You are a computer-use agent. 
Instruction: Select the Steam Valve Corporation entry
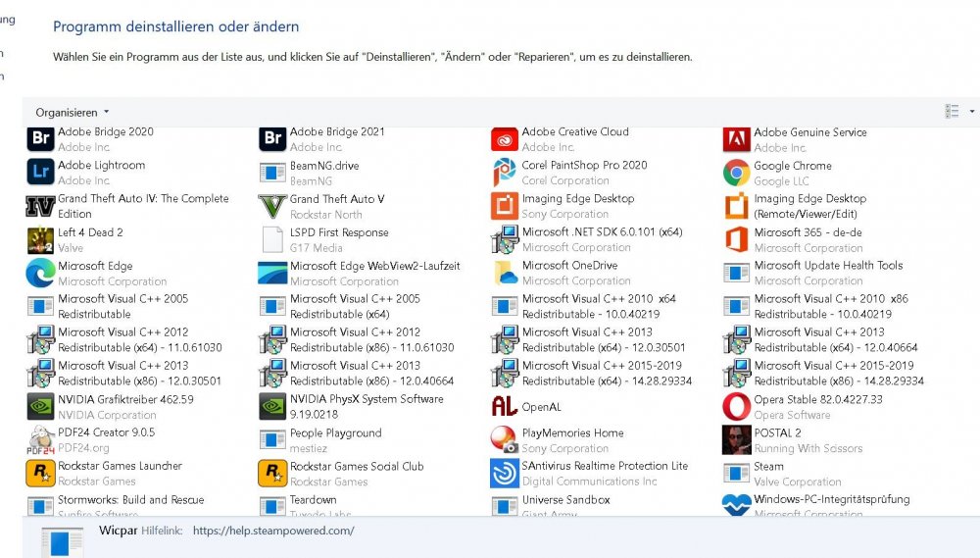(782, 475)
